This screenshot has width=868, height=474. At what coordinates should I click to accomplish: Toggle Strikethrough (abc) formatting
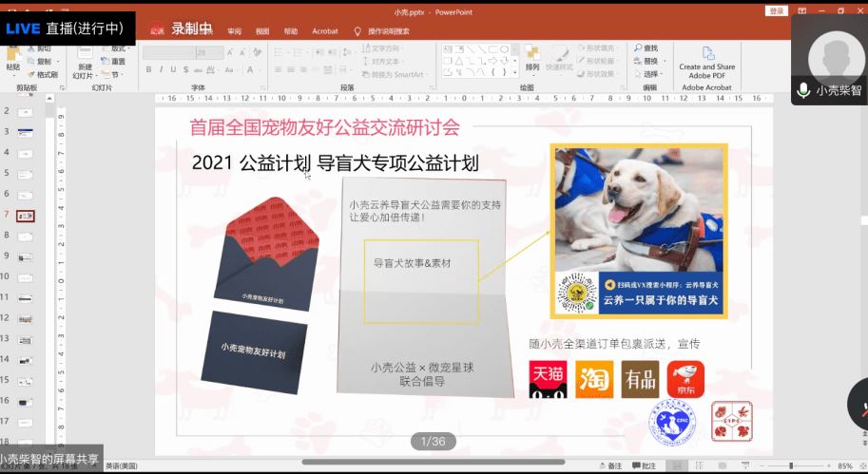pos(198,69)
